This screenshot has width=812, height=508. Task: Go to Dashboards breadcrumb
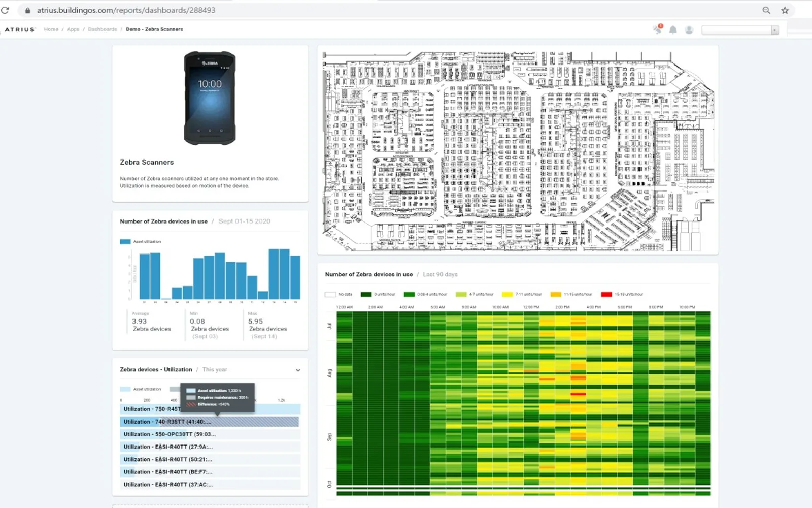[x=103, y=29]
